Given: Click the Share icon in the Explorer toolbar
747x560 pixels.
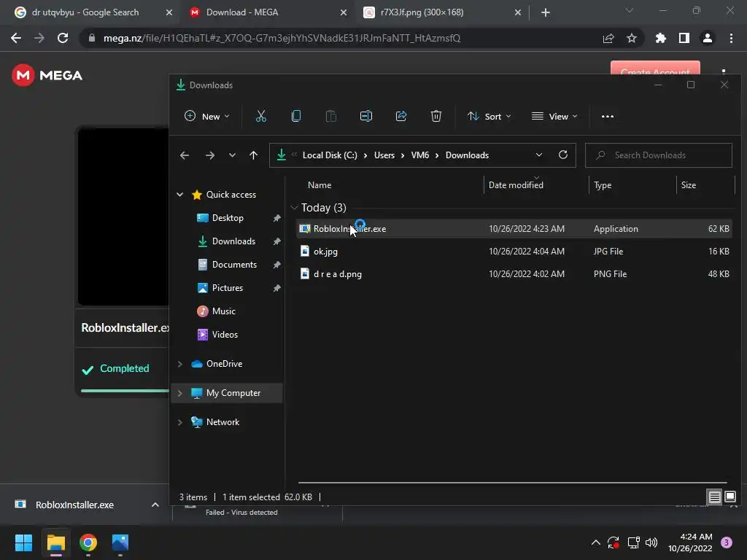Looking at the screenshot, I should click(x=401, y=116).
